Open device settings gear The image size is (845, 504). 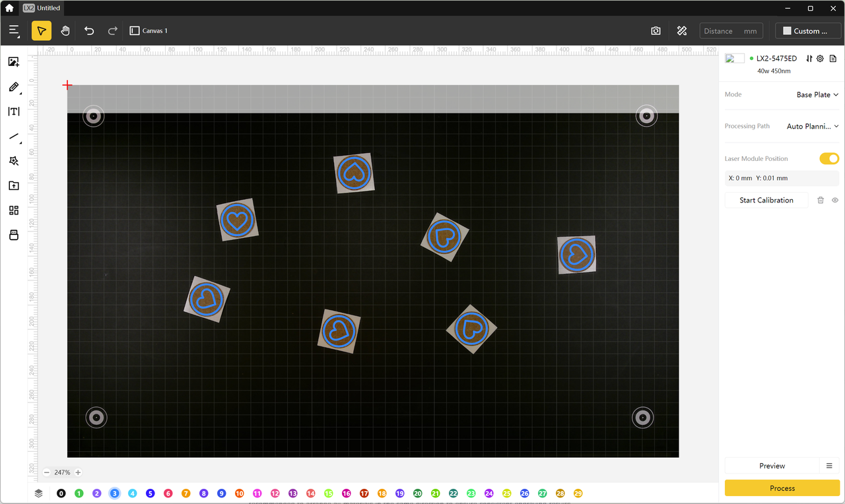[x=821, y=59]
